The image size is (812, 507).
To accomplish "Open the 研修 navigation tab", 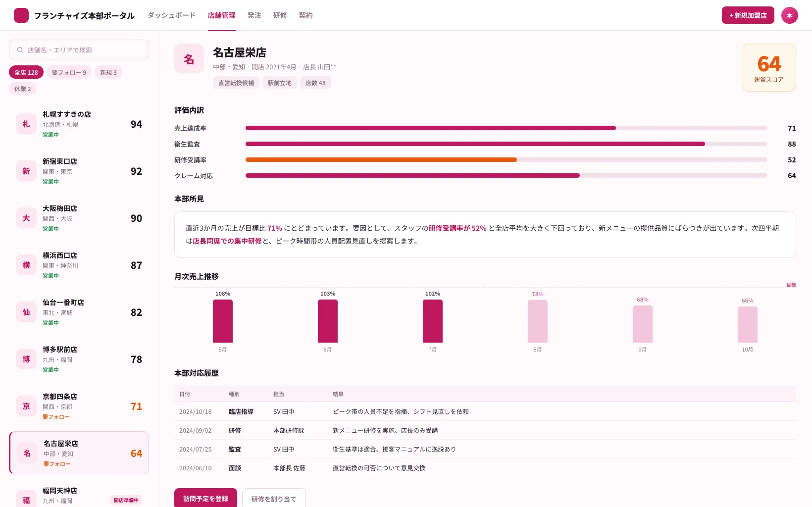I will 280,15.
